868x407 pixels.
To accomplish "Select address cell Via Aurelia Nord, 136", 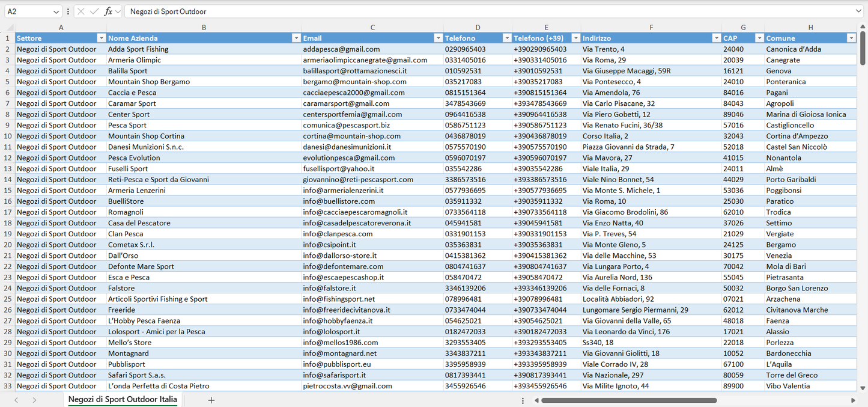I will coord(651,277).
